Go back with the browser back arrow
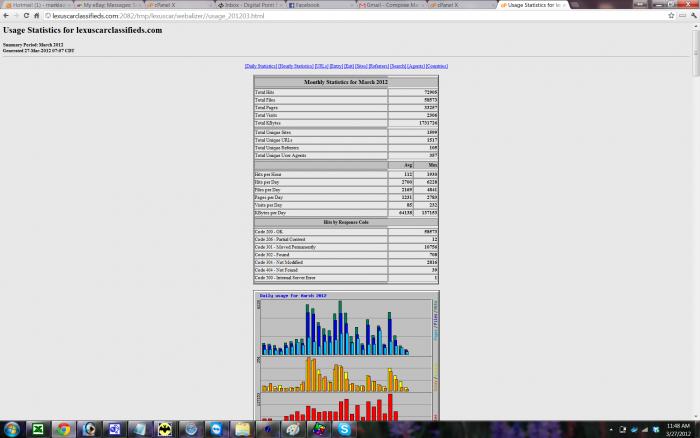Viewport: 700px width, 438px height. [x=6, y=16]
